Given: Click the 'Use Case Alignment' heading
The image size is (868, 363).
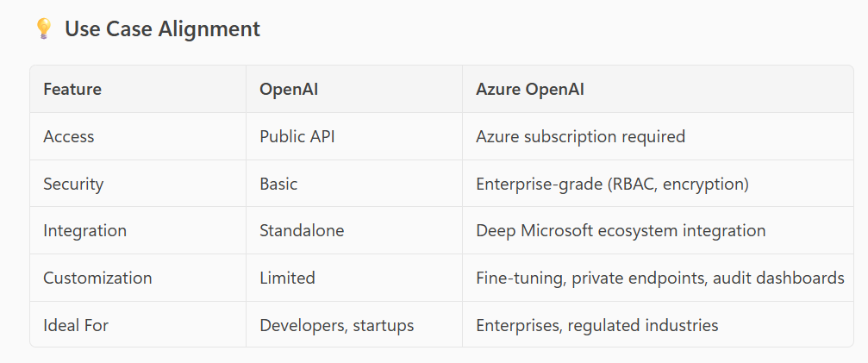Looking at the screenshot, I should point(162,29).
